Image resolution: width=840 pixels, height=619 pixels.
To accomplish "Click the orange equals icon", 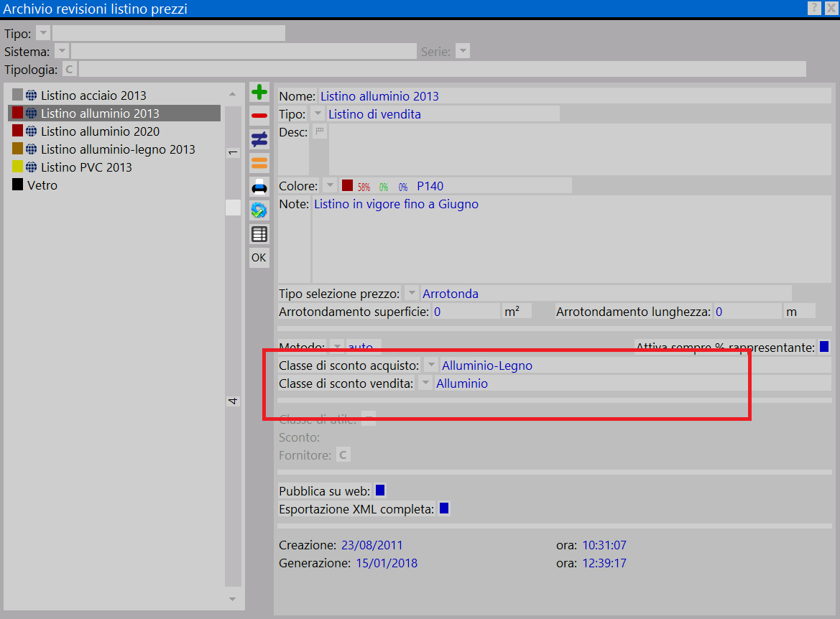I will tap(259, 163).
